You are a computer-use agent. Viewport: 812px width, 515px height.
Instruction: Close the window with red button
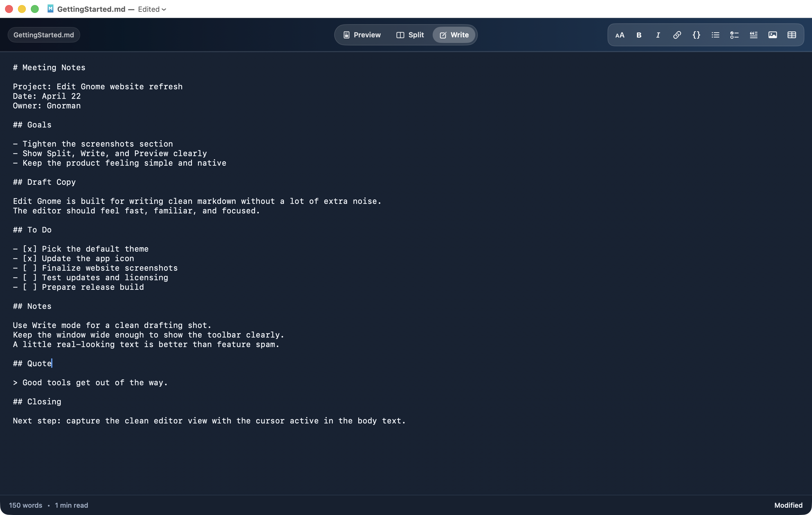point(9,9)
